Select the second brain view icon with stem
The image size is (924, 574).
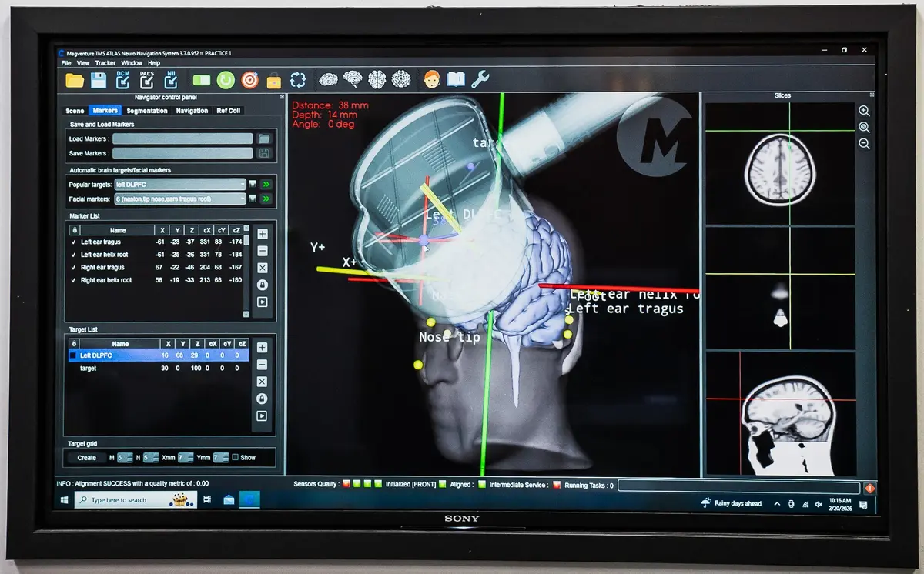(x=353, y=78)
